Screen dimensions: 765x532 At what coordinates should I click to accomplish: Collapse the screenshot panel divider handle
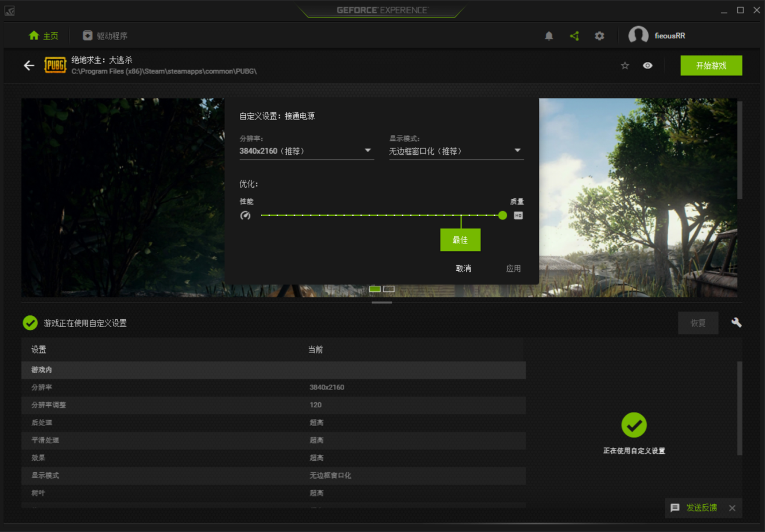tap(381, 302)
